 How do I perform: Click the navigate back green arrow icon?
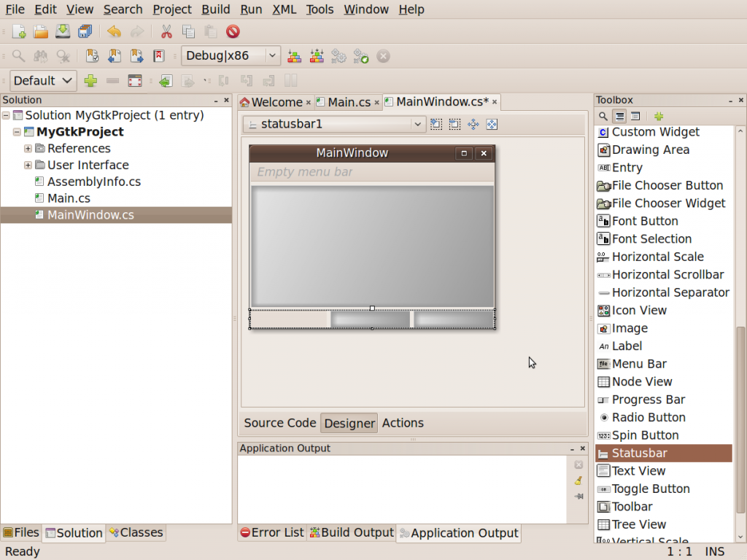pyautogui.click(x=166, y=81)
